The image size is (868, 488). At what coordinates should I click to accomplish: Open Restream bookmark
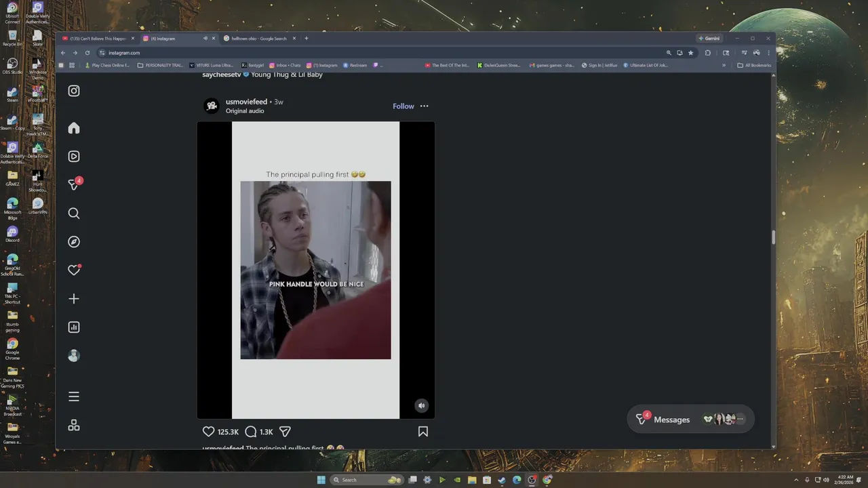point(355,66)
